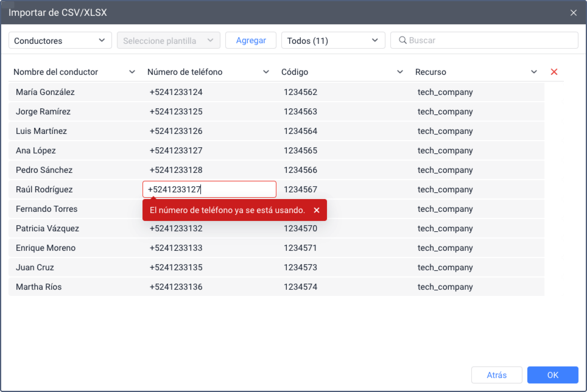Expand Número de teléfono column chevron

[266, 72]
